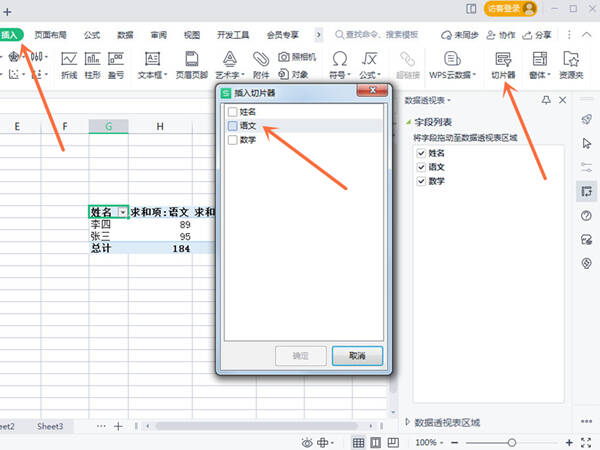
Task: Insert a line sparkline (折线)
Action: (69, 65)
